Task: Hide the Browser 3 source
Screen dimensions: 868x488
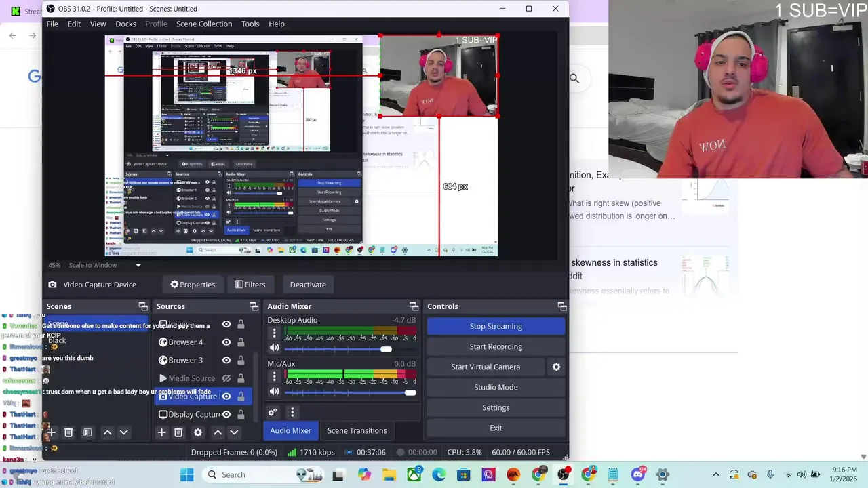Action: point(226,360)
